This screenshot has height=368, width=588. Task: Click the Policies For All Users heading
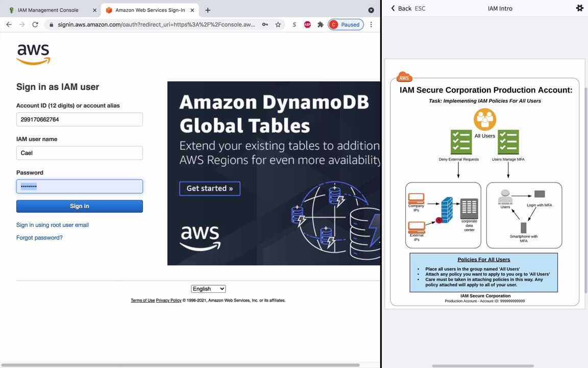[x=484, y=260]
